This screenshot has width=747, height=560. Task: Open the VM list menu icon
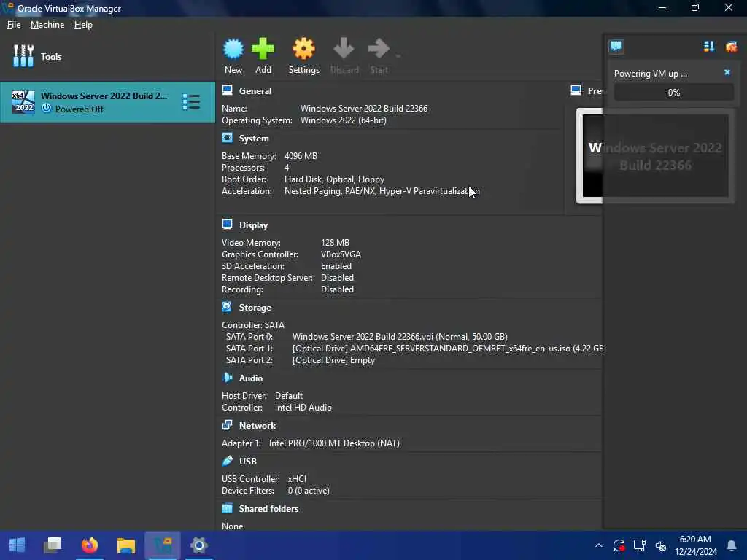point(191,102)
